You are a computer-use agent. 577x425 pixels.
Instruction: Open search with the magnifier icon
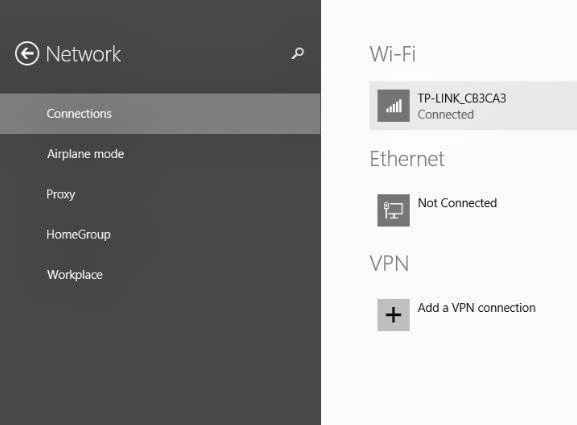[x=297, y=53]
